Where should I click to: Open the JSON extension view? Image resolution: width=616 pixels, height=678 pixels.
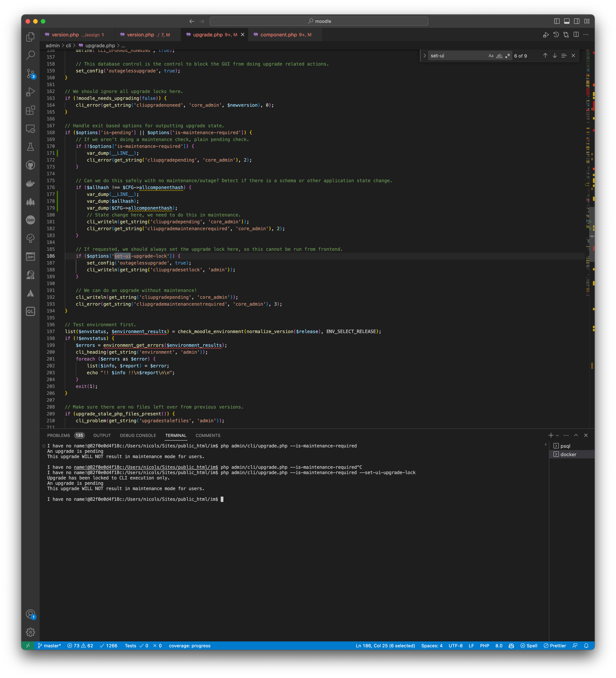coord(30,220)
